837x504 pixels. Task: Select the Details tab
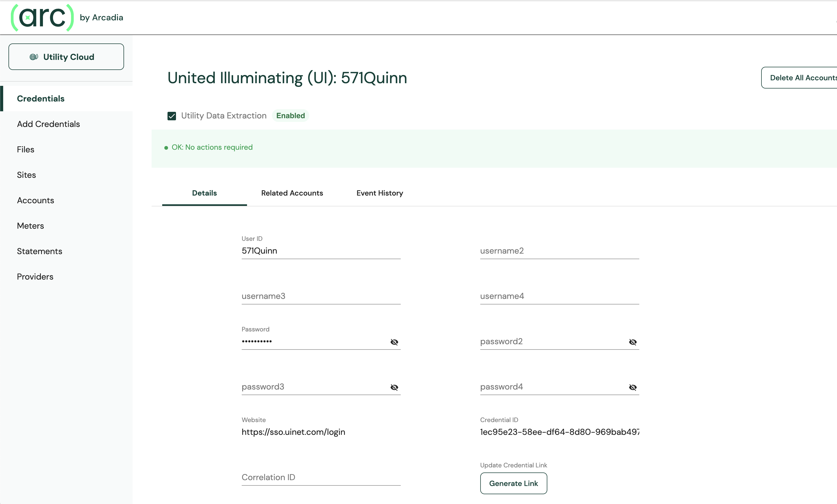(204, 193)
